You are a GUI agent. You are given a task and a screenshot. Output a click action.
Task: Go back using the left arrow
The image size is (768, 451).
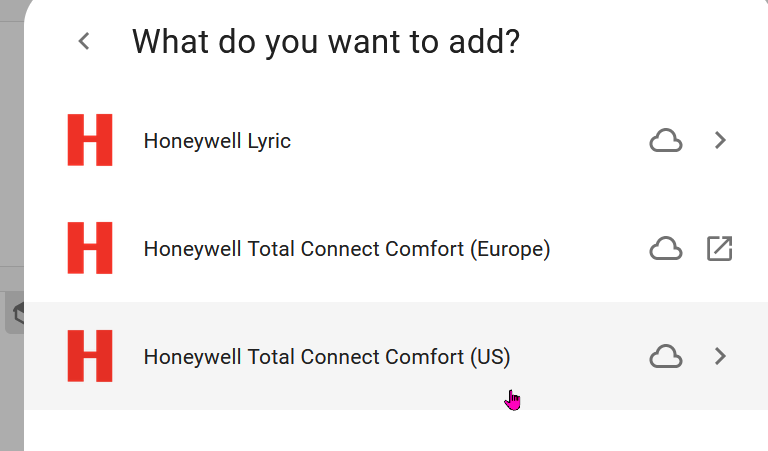coord(84,41)
